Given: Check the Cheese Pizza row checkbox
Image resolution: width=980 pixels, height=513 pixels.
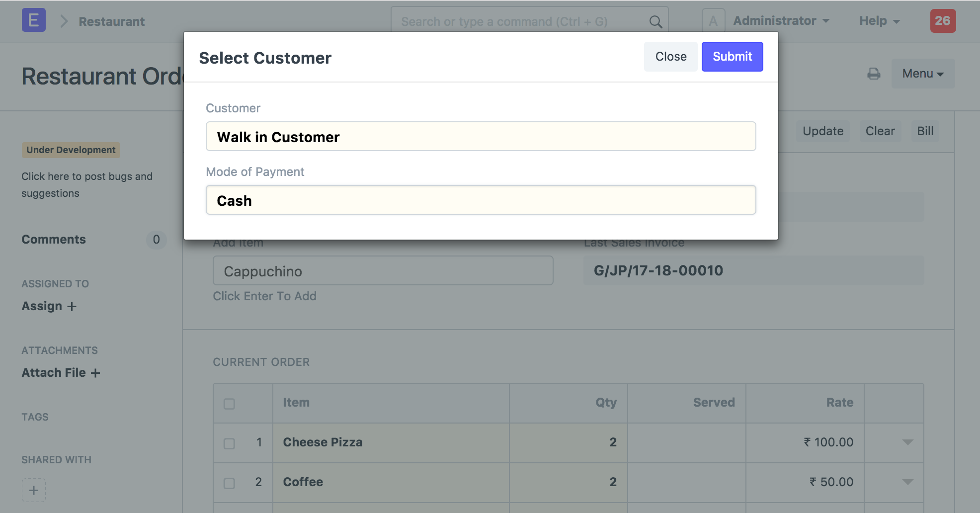Looking at the screenshot, I should (229, 443).
